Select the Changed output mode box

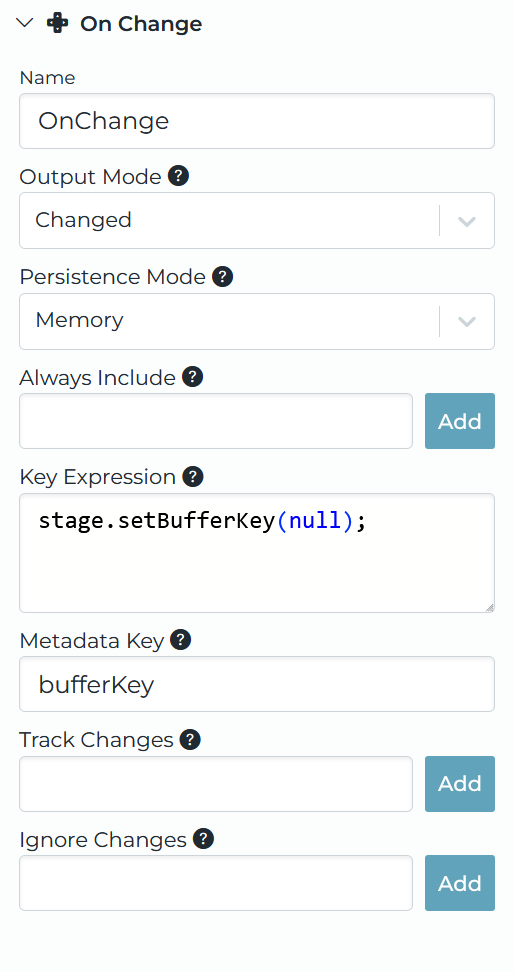pyautogui.click(x=257, y=221)
